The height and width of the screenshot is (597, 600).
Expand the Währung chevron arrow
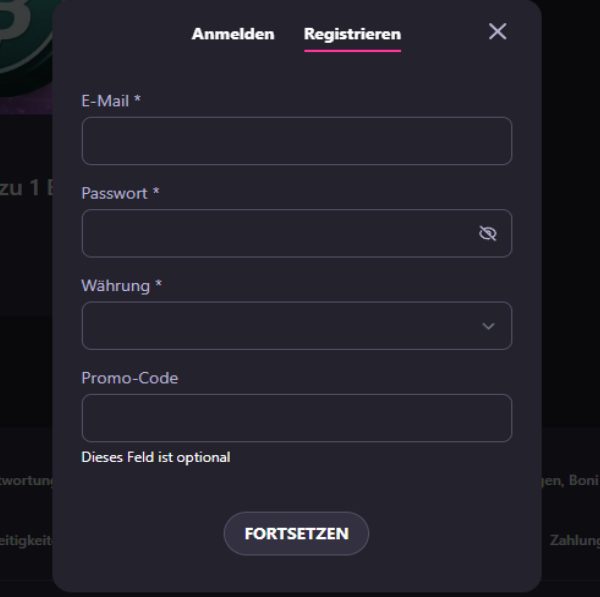(488, 326)
